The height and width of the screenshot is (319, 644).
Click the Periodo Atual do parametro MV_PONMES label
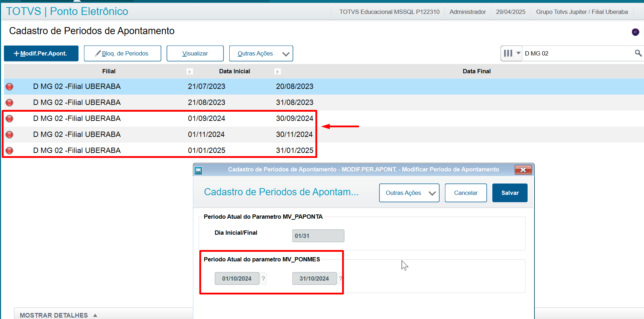(262, 259)
